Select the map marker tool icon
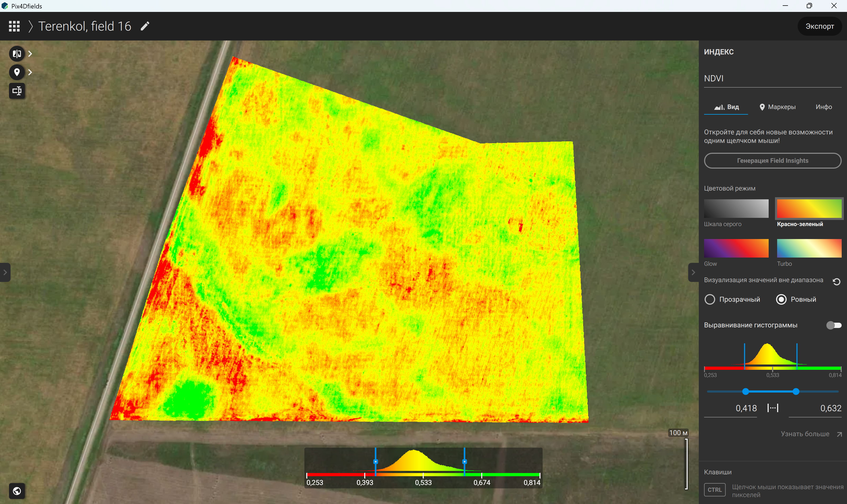The image size is (847, 504). point(17,72)
